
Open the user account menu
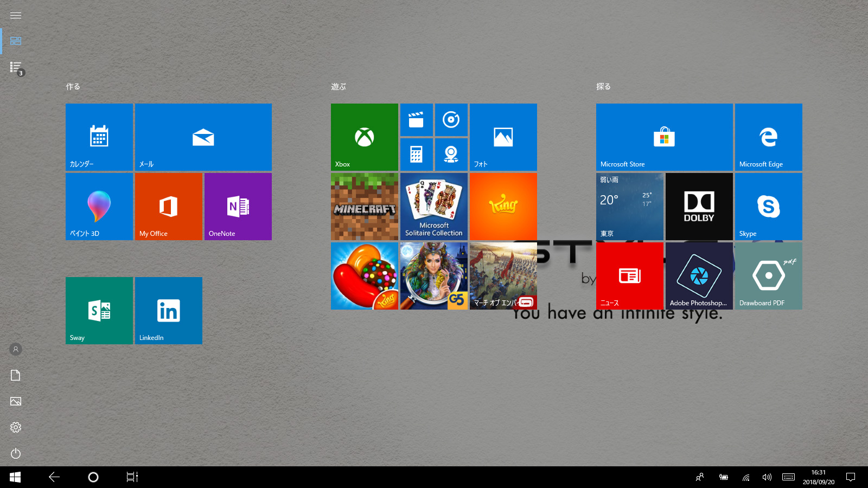[16, 349]
